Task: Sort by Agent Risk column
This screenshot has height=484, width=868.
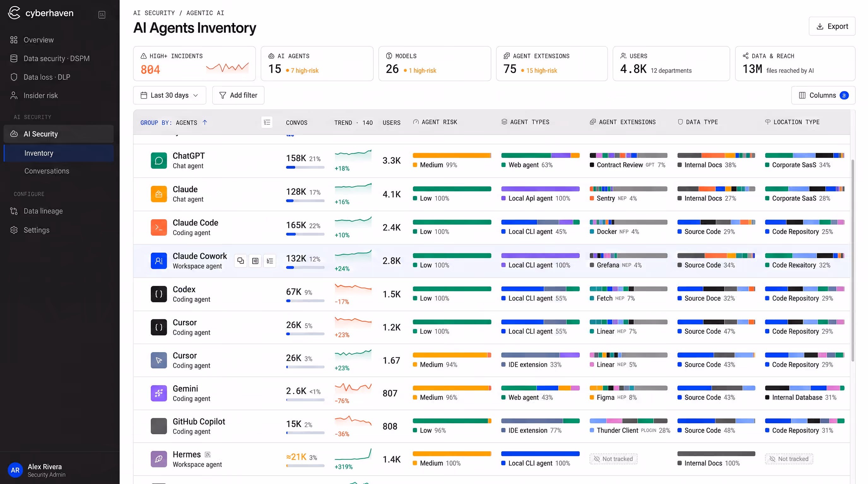Action: 435,122
